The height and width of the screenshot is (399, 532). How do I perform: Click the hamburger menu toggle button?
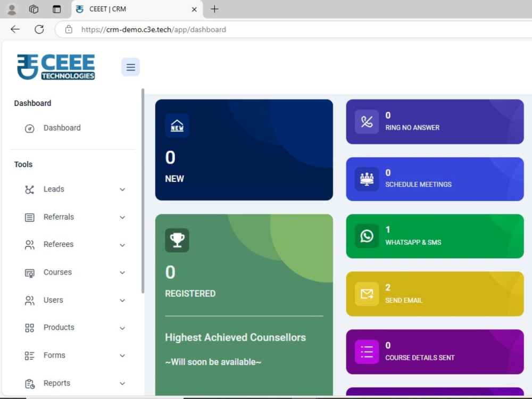pyautogui.click(x=131, y=67)
